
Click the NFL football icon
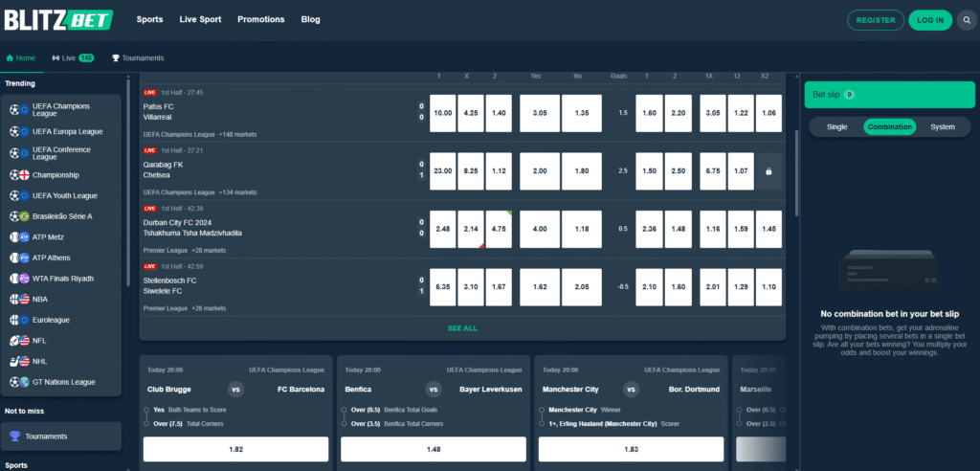coord(20,341)
